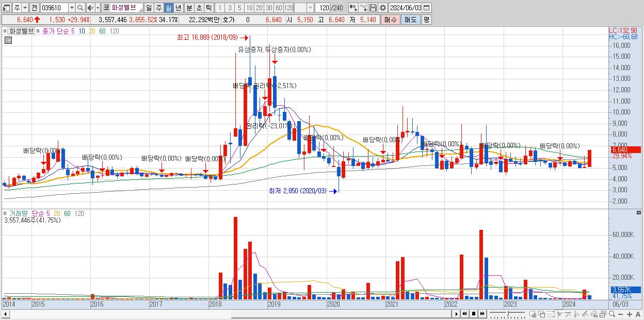This screenshot has width=644, height=320.
Task: Click the stock code 039610 input field
Action: 54,8
